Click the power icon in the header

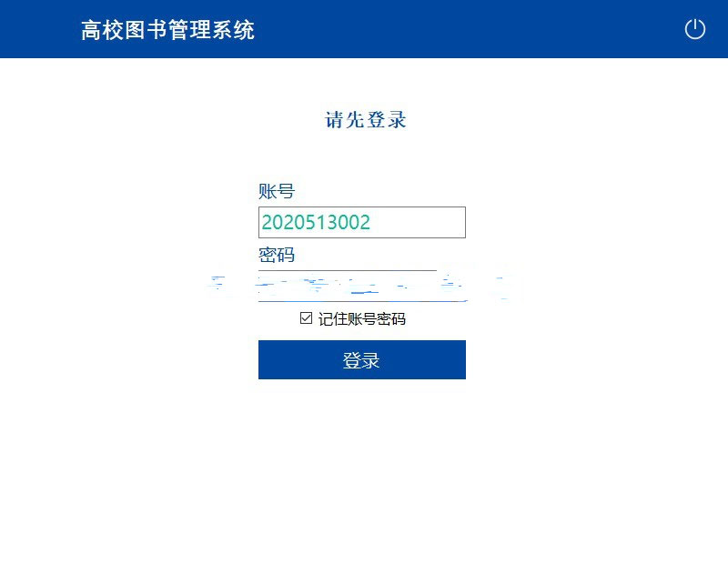pos(694,29)
